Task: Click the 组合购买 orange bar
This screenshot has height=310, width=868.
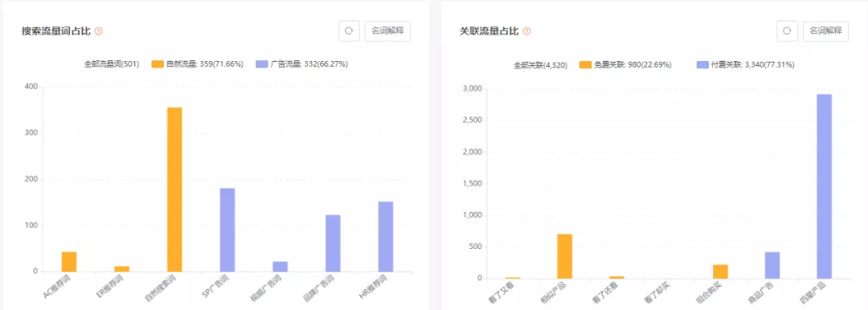Action: [720, 271]
